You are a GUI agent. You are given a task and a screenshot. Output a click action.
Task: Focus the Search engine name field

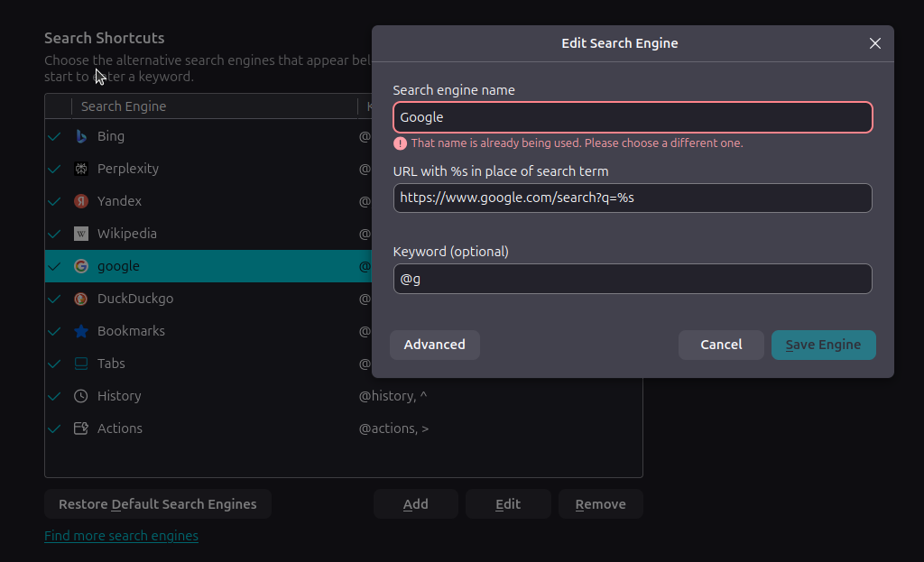633,117
